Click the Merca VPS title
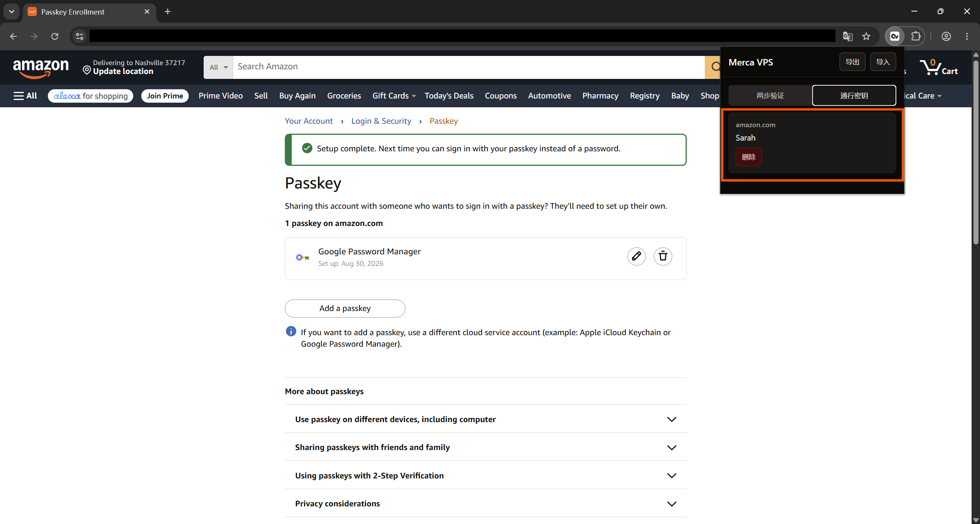This screenshot has height=524, width=980. [751, 62]
